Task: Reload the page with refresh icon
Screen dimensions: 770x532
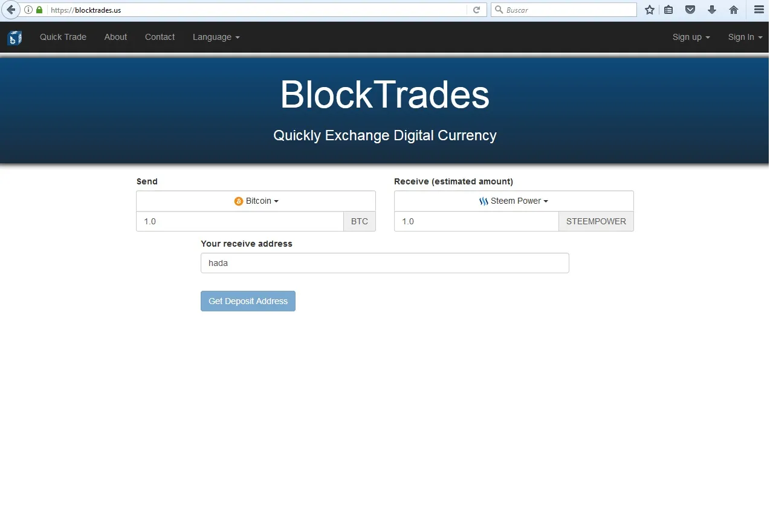Action: point(476,10)
